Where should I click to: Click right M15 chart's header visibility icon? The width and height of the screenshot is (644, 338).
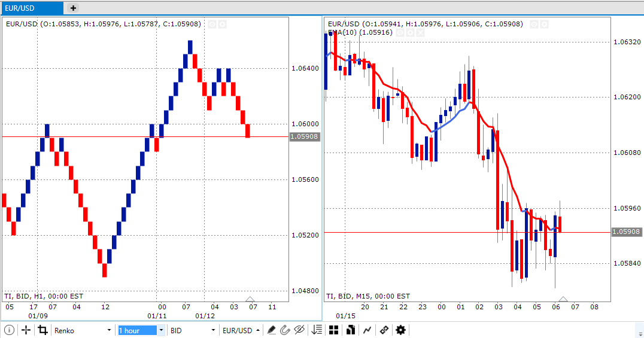(534, 25)
